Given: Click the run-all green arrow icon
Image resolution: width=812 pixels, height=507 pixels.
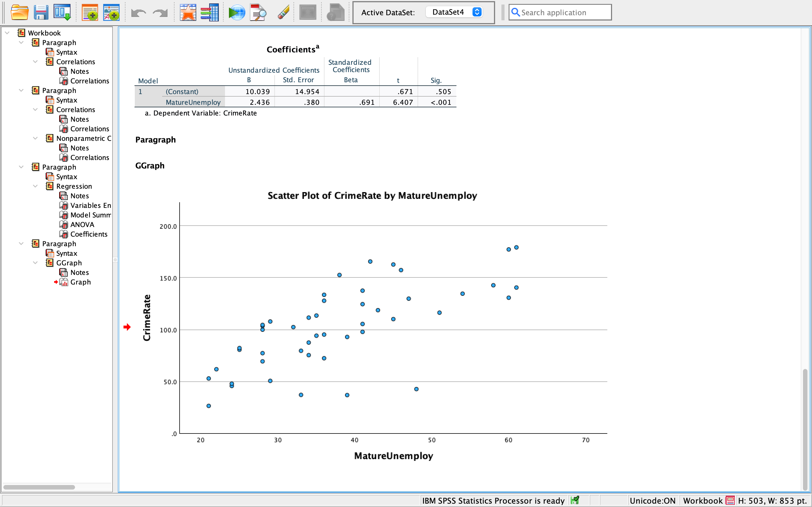Looking at the screenshot, I should tap(237, 12).
